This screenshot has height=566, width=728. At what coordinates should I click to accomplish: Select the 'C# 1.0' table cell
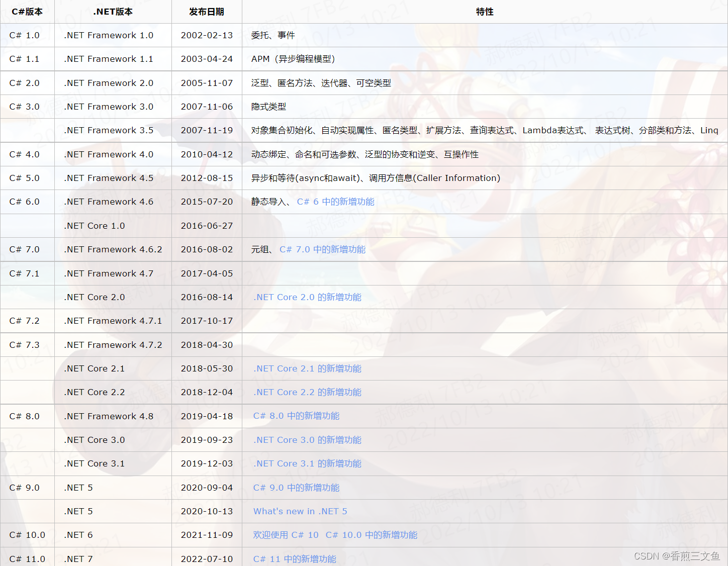tap(25, 35)
